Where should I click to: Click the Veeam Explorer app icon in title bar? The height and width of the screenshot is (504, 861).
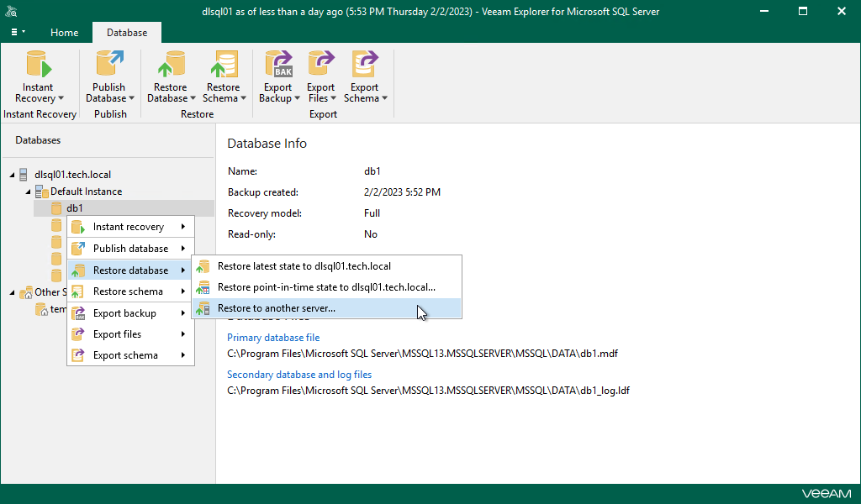pyautogui.click(x=10, y=11)
